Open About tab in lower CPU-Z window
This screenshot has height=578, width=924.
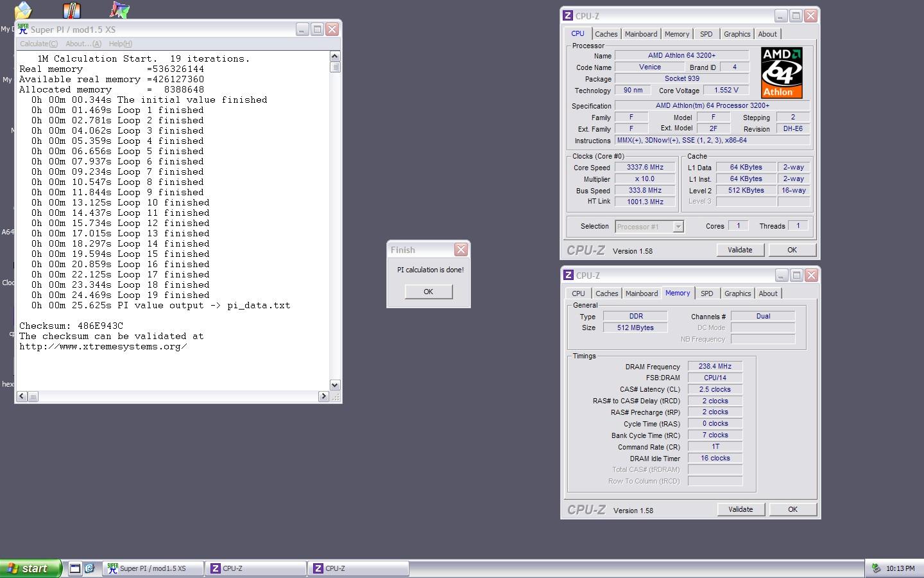click(x=768, y=293)
